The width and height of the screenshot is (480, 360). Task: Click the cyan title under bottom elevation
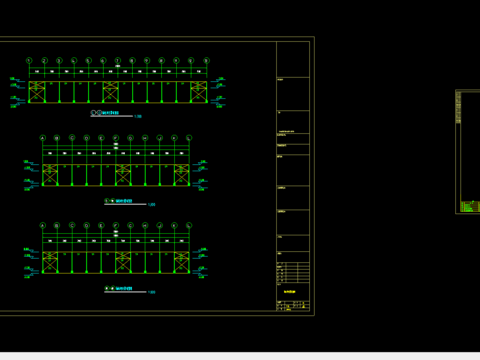(124, 289)
